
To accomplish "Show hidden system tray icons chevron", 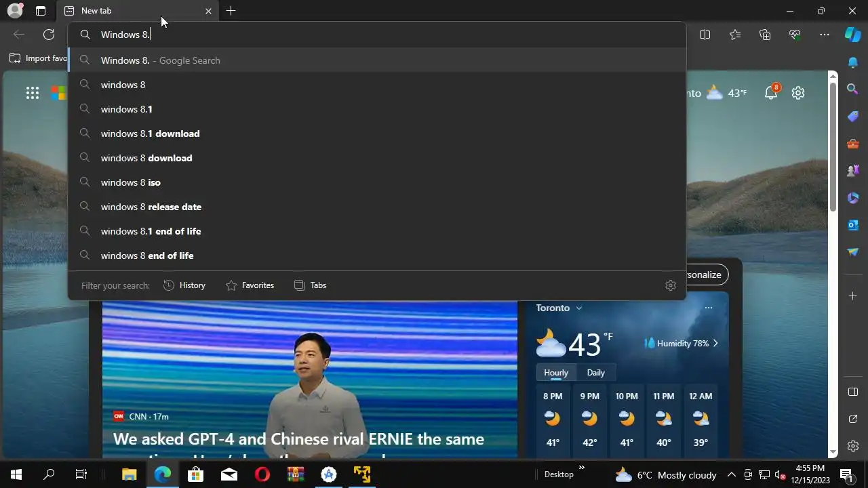I will pyautogui.click(x=731, y=474).
